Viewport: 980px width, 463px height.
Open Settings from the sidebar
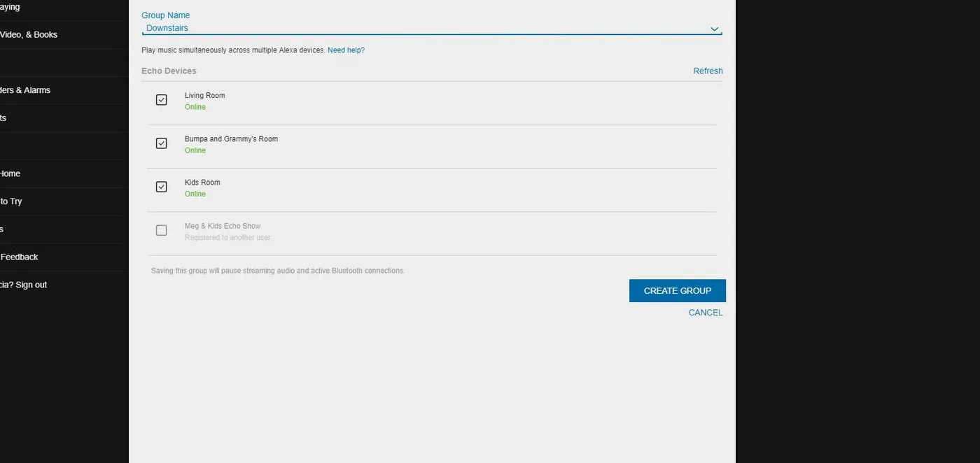point(3,229)
